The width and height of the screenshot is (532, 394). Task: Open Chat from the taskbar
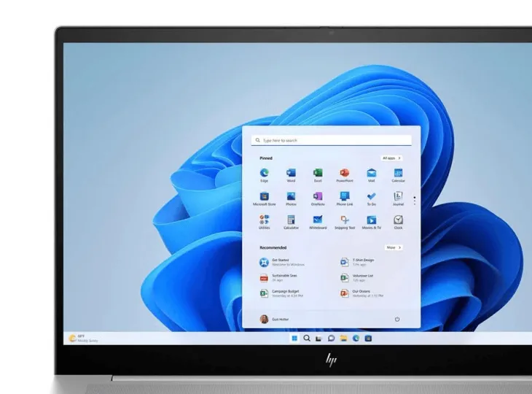[x=331, y=339]
